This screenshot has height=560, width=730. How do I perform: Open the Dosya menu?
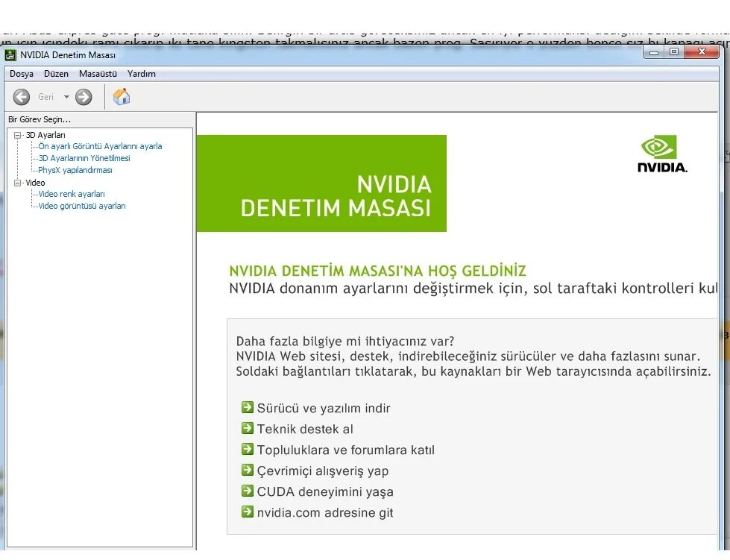(22, 74)
